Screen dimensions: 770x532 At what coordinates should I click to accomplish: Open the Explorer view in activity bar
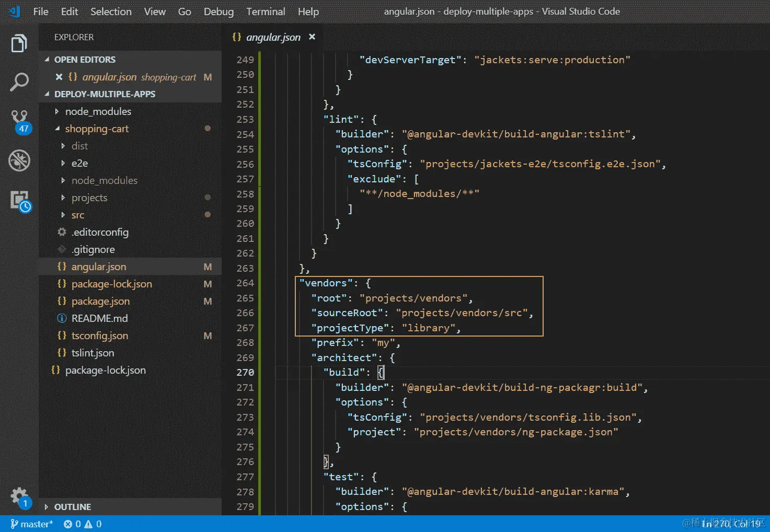coord(19,43)
